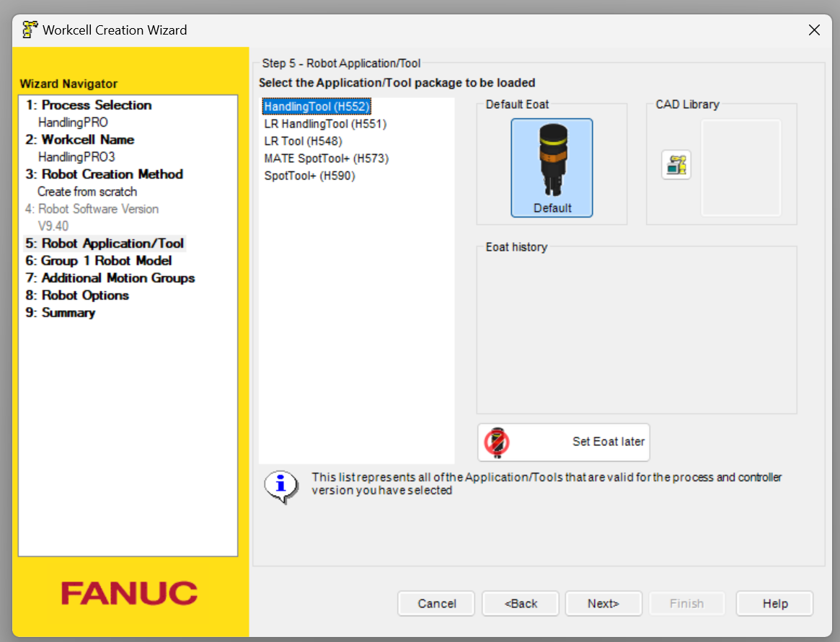Click the Set Eoat later button
The height and width of the screenshot is (642, 840).
pos(564,442)
